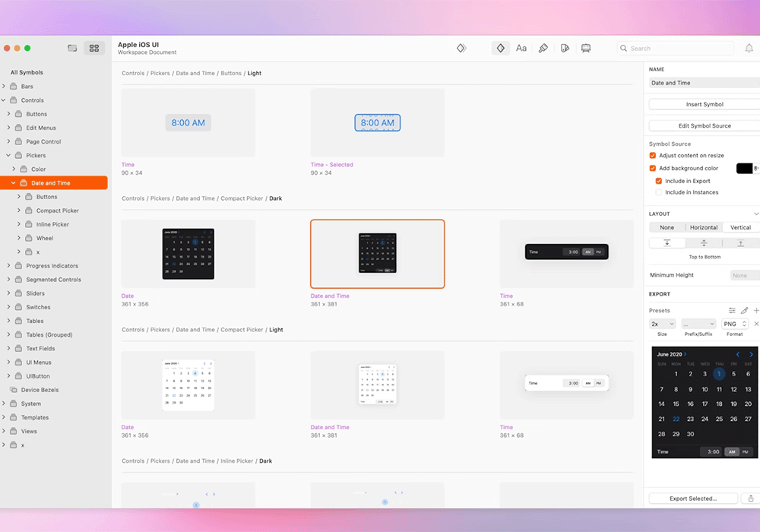This screenshot has width=760, height=532.
Task: Click the canvas easel view icon
Action: pos(586,48)
